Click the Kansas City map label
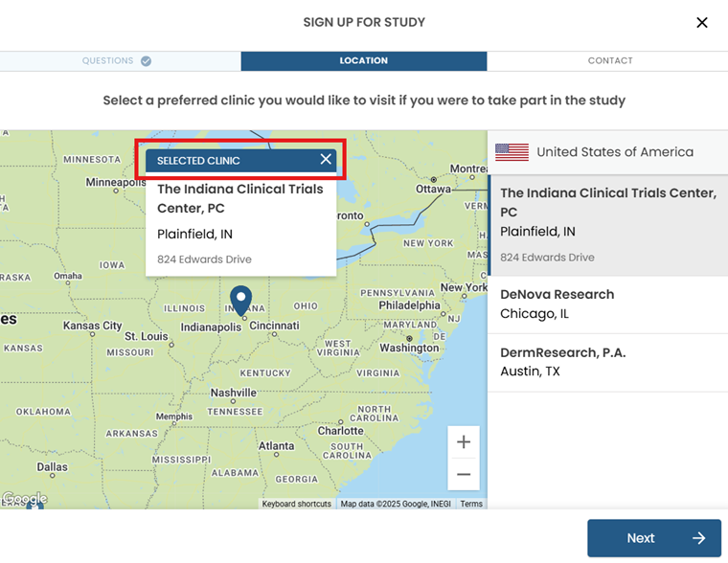Screen dimensions: 728x563 [x=92, y=326]
